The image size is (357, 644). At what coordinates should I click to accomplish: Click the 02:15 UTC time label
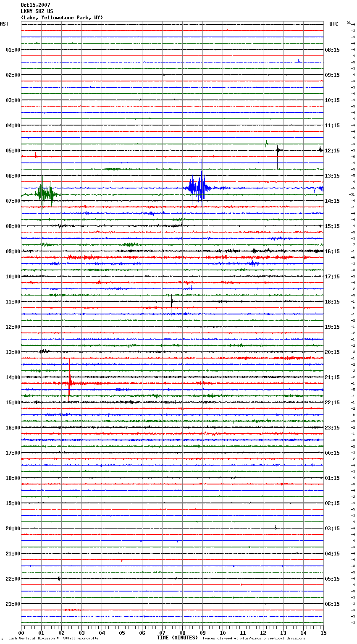(332, 503)
